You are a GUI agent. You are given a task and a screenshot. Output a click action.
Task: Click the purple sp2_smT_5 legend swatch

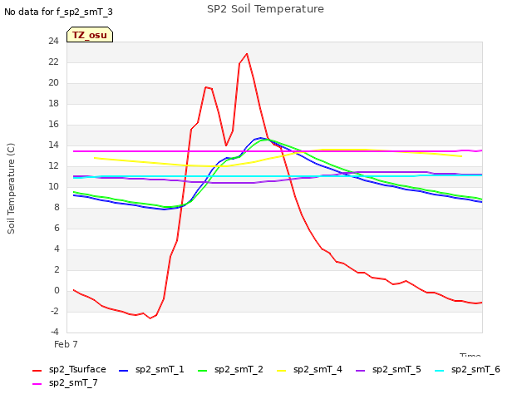coord(361,371)
